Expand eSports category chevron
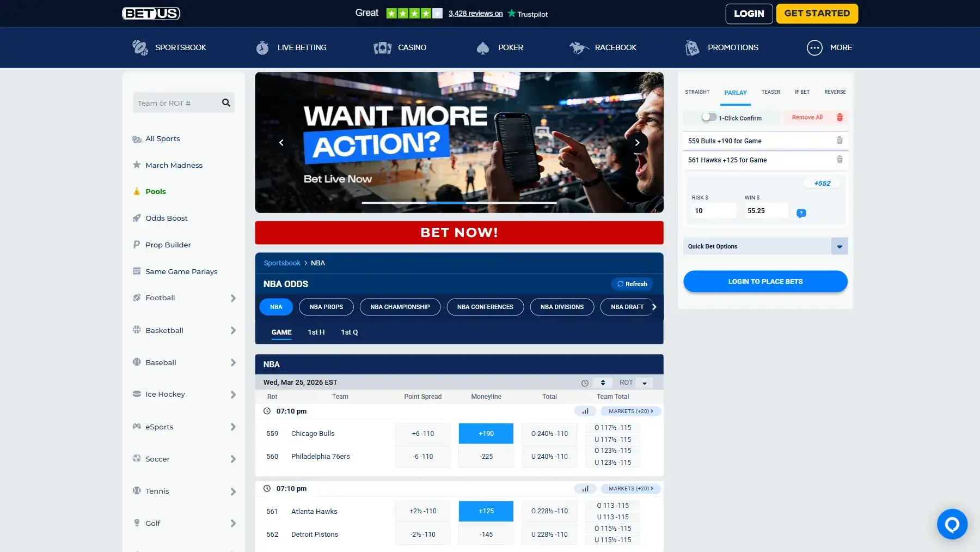 [x=233, y=427]
